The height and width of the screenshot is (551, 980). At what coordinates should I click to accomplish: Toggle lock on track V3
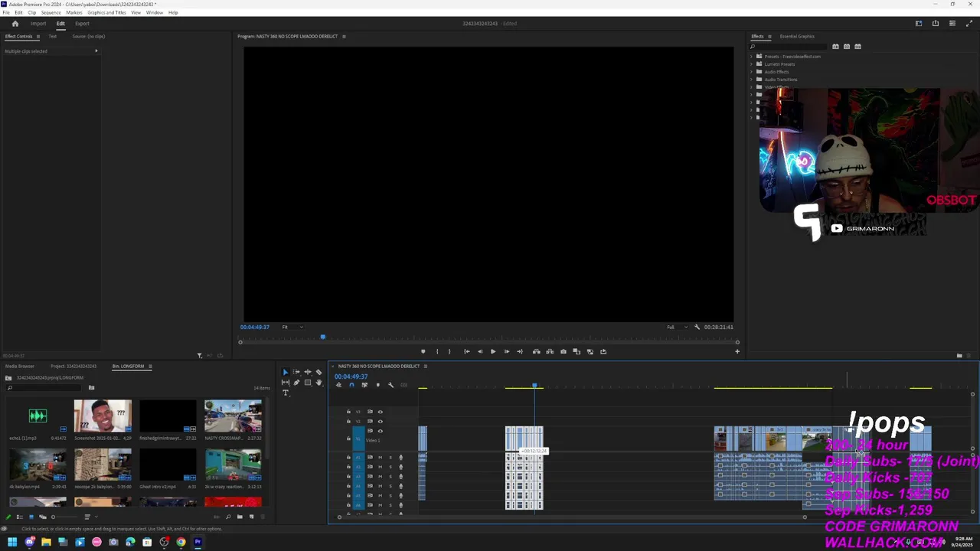pyautogui.click(x=348, y=412)
